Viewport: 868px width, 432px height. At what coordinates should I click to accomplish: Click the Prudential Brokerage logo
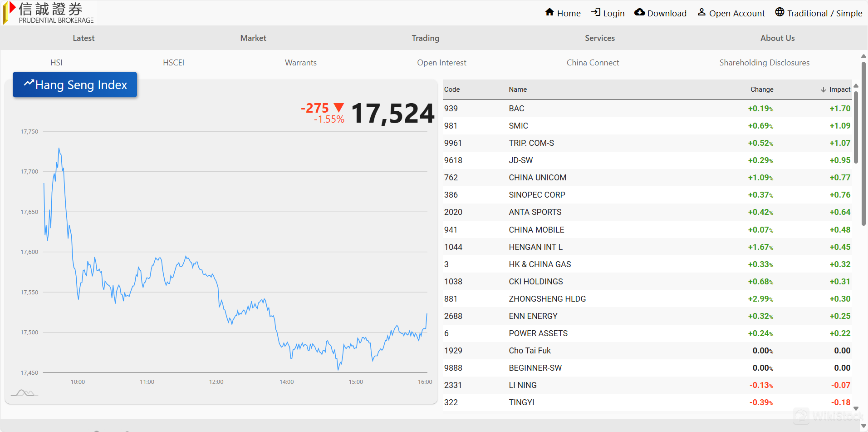49,13
